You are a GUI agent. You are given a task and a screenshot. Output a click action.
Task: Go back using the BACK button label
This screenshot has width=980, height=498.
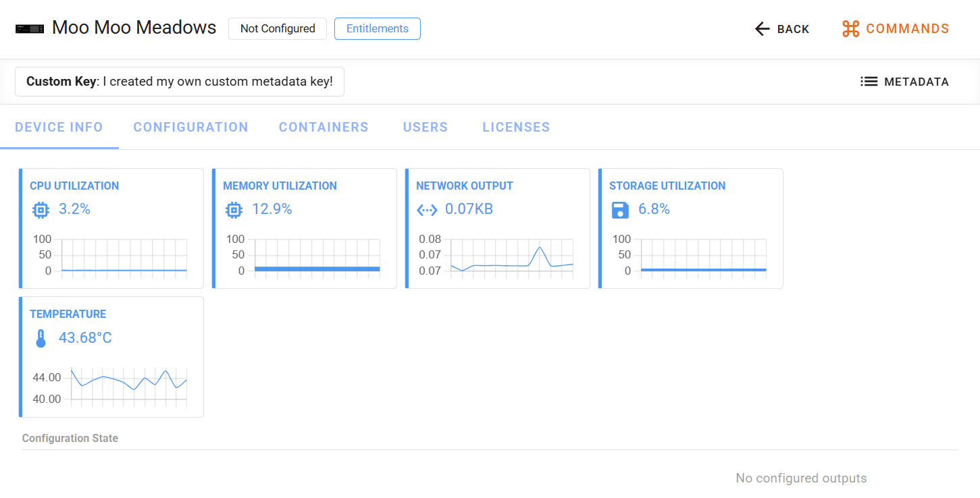point(794,29)
